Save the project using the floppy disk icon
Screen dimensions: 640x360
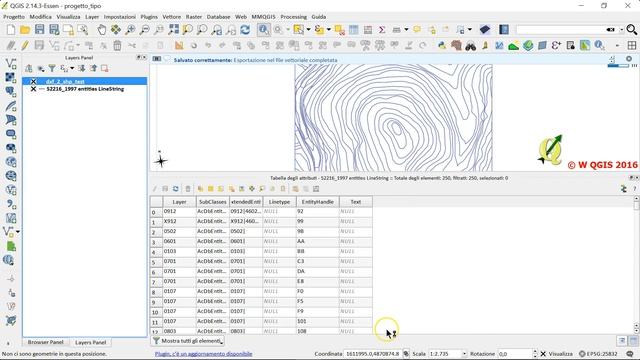39,29
